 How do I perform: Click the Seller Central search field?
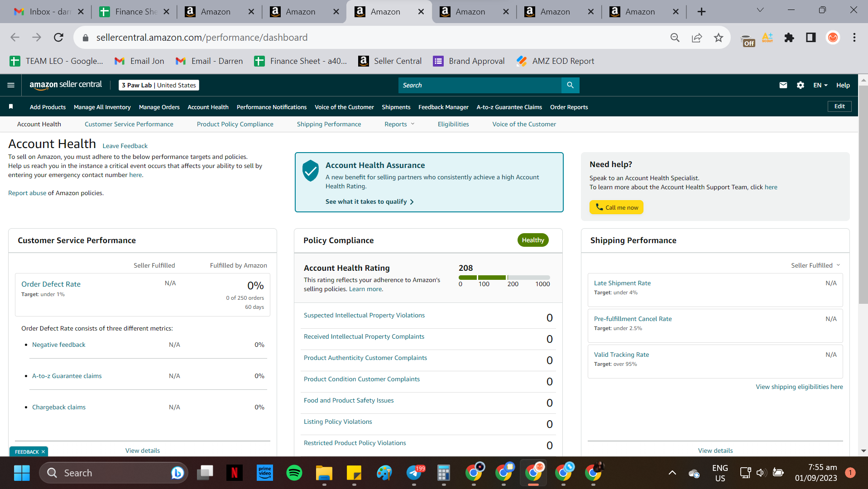[x=480, y=85]
